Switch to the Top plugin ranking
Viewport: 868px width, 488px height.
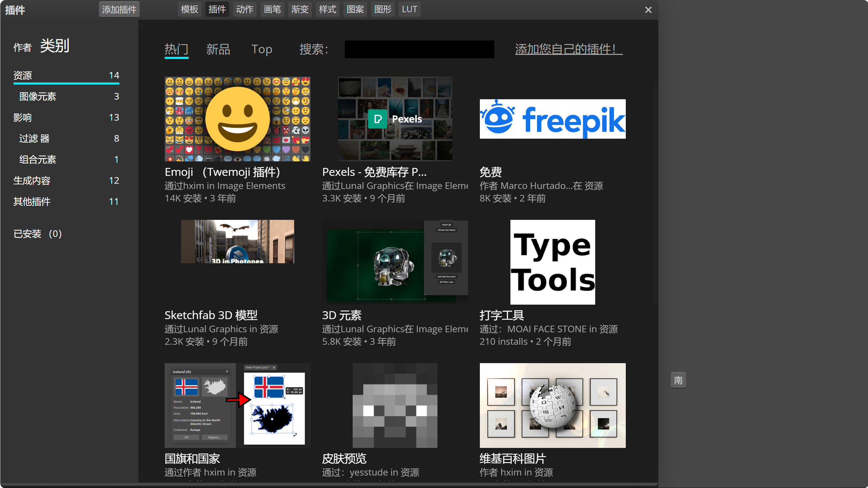(x=262, y=49)
